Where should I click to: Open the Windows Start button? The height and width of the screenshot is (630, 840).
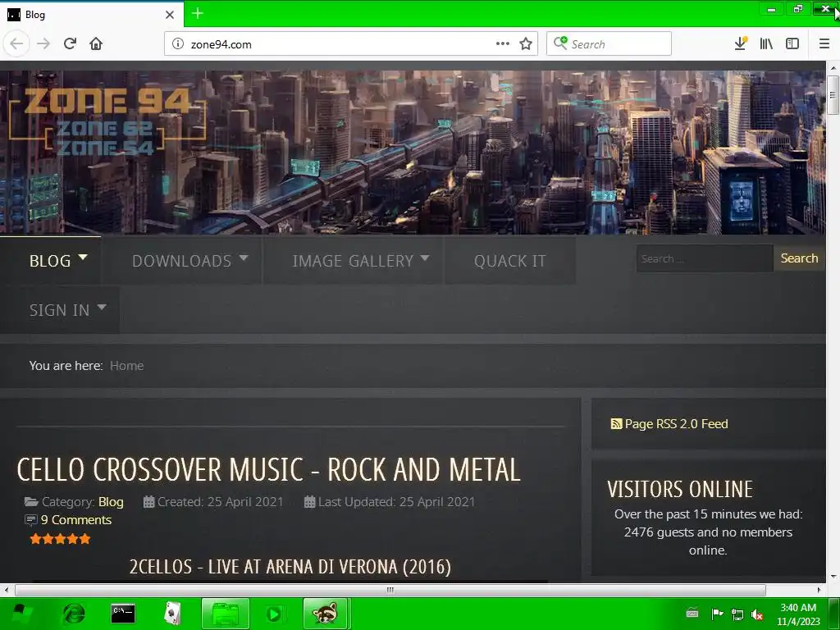(21, 614)
